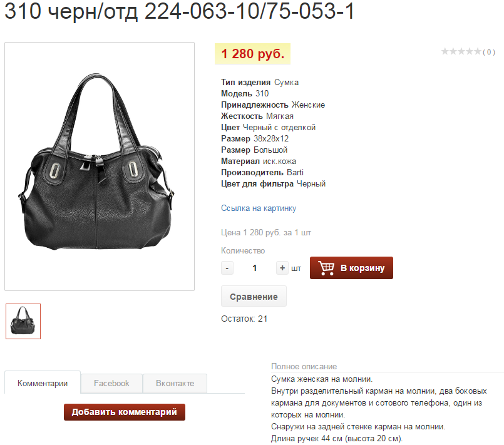Click the review count (0)
The height and width of the screenshot is (445, 504).
click(x=489, y=52)
